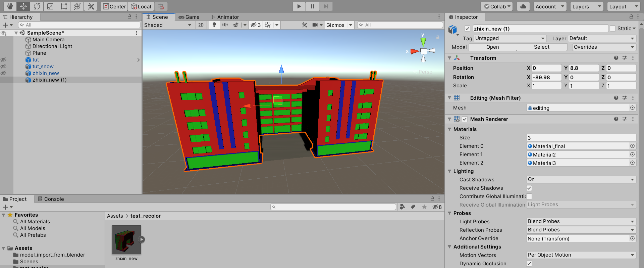Open cloud services panel

click(523, 6)
